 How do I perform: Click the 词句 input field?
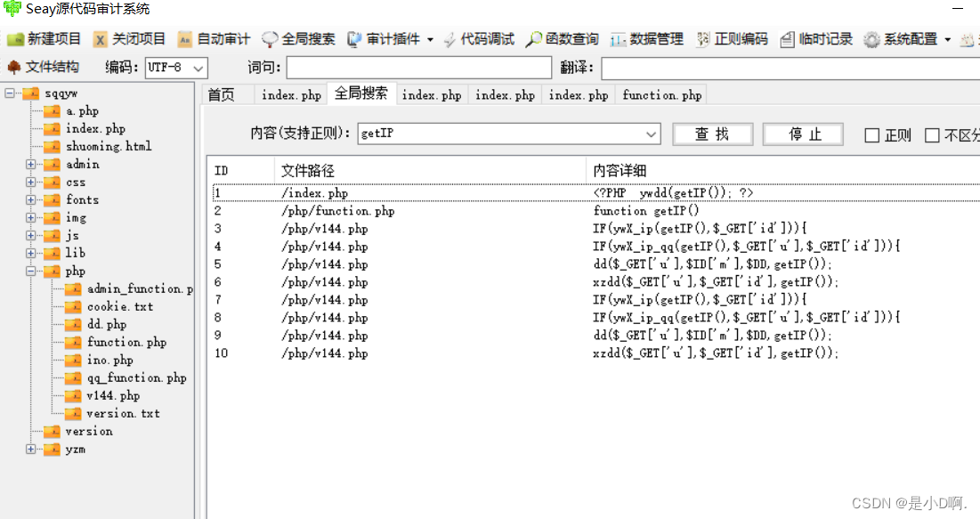(x=418, y=68)
